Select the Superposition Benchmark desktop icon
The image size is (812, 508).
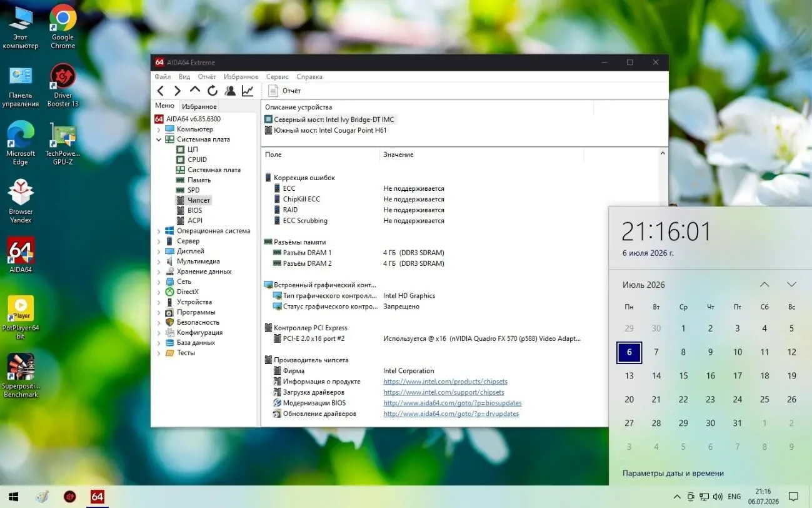21,376
